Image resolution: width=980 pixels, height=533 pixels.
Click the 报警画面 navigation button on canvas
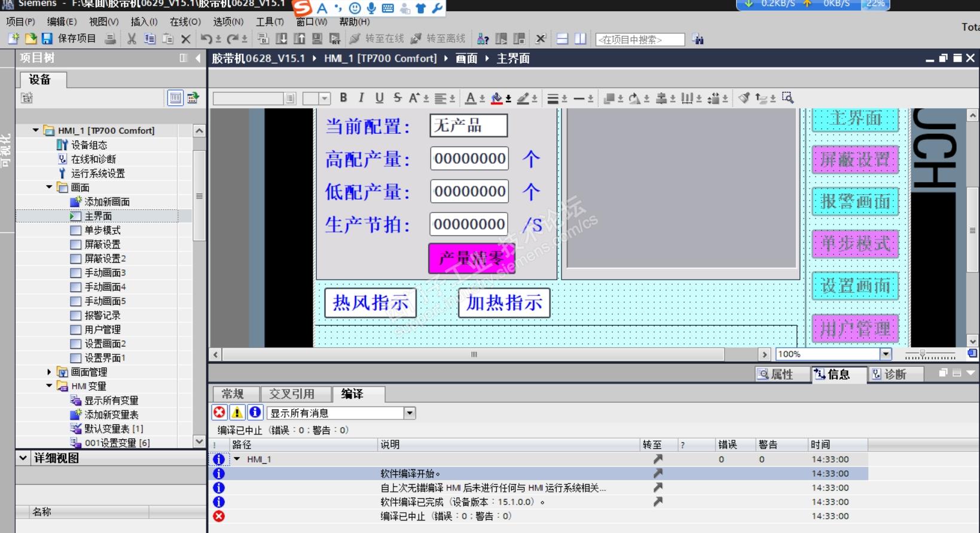tap(856, 202)
